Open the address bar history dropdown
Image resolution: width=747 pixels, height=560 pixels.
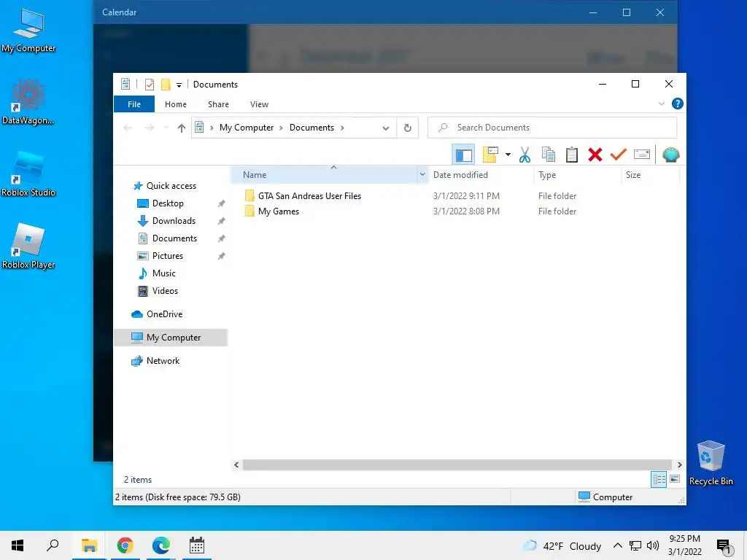(x=386, y=128)
